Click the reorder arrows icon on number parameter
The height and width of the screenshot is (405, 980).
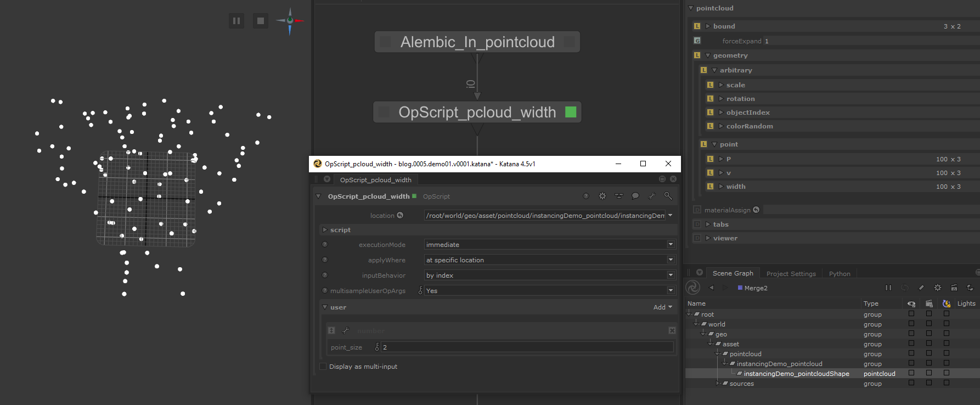click(331, 330)
